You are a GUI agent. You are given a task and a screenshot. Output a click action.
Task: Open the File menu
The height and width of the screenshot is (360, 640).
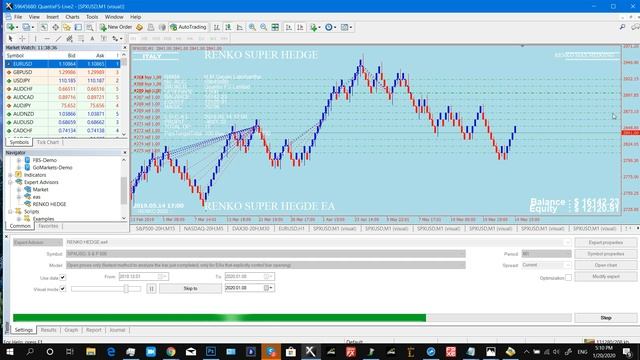click(18, 17)
